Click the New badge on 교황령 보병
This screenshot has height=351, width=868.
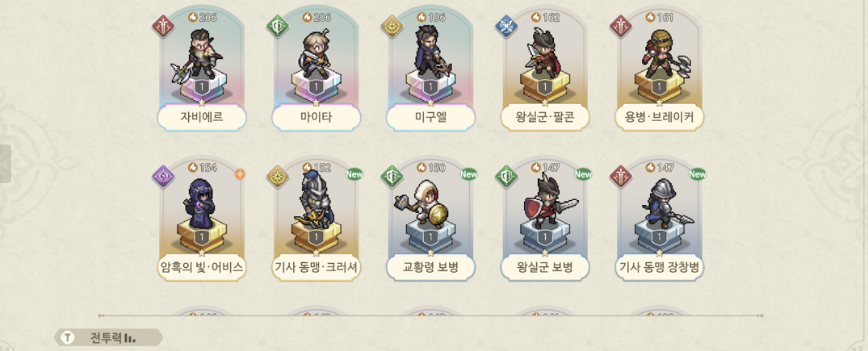click(469, 174)
